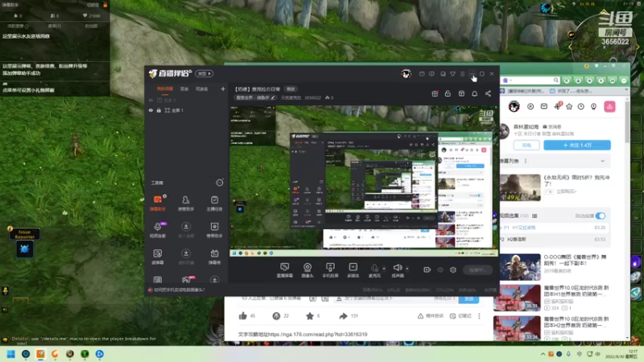This screenshot has width=644, height=362.
Task: Favorite the video with star icon
Action: pyautogui.click(x=310, y=315)
